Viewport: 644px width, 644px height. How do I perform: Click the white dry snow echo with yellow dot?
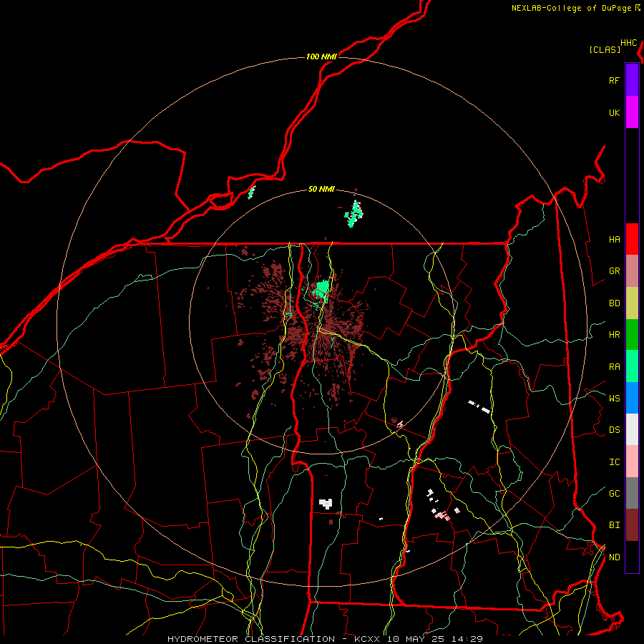pos(326,503)
